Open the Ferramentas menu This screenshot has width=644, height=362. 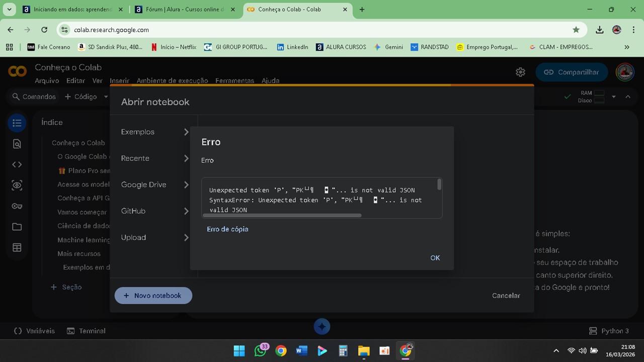234,80
